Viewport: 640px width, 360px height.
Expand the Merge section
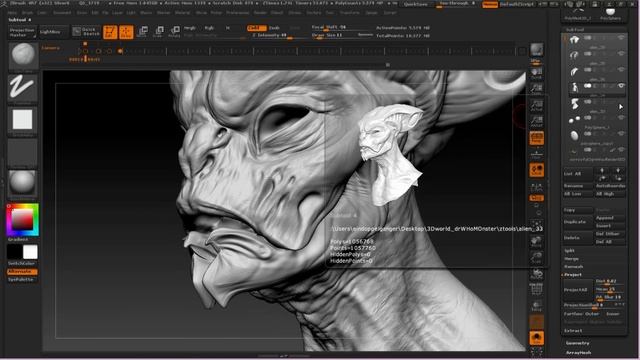click(x=571, y=259)
